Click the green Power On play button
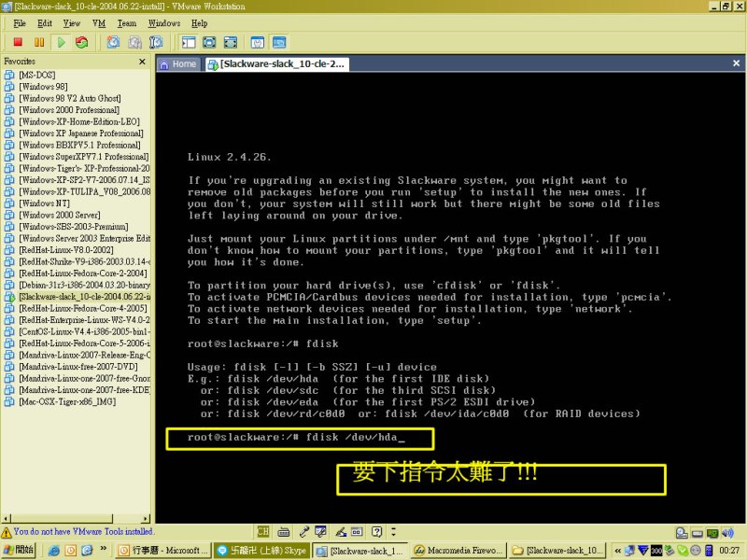 click(61, 42)
